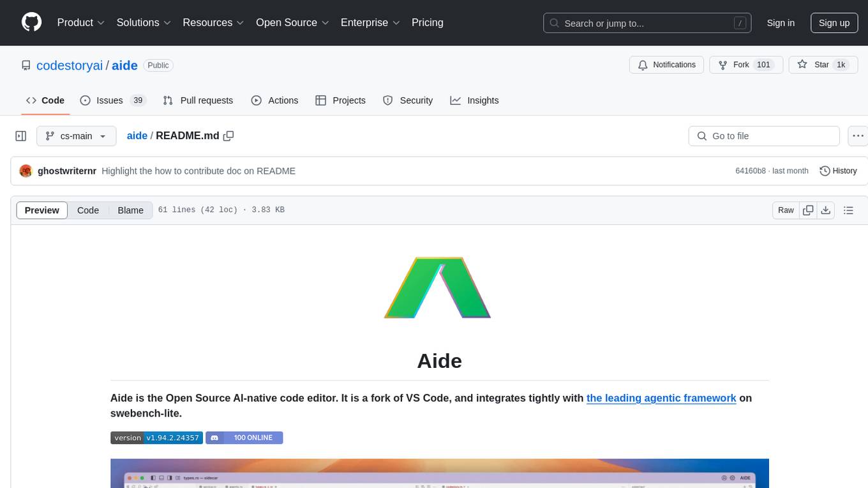Focus the Search or jump to field
Viewport: 868px width, 488px height.
[x=647, y=23]
